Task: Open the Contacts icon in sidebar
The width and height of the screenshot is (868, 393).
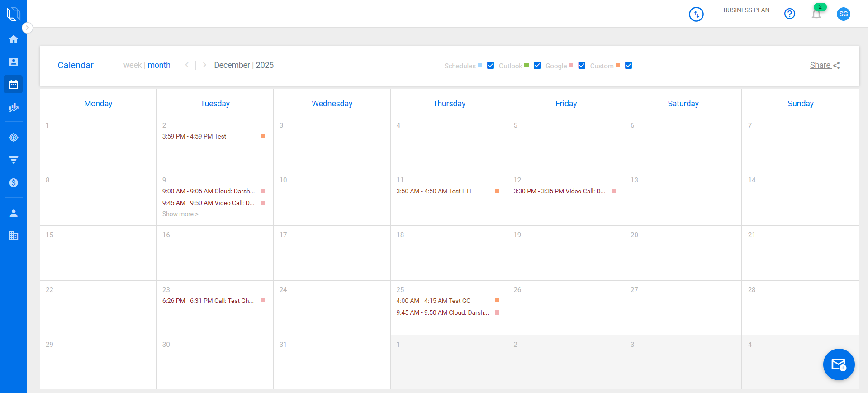Action: [14, 62]
